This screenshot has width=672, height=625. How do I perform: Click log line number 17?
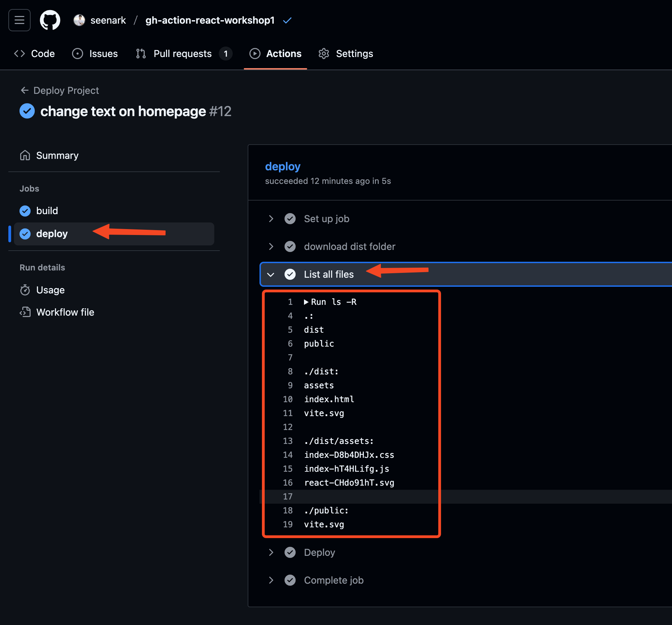[x=288, y=497]
